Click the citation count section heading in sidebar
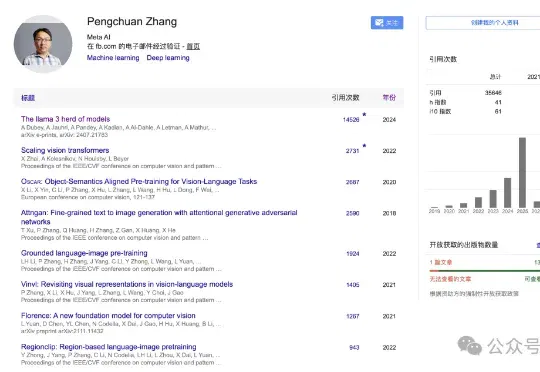540x372 pixels. click(443, 59)
